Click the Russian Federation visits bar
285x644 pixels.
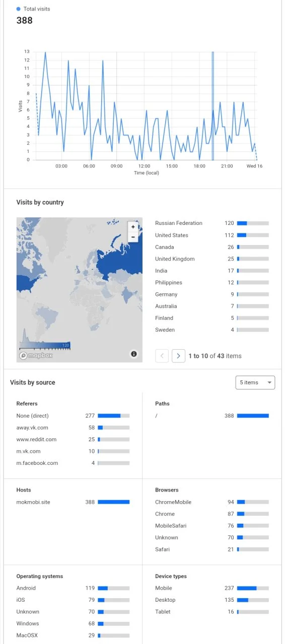point(253,223)
